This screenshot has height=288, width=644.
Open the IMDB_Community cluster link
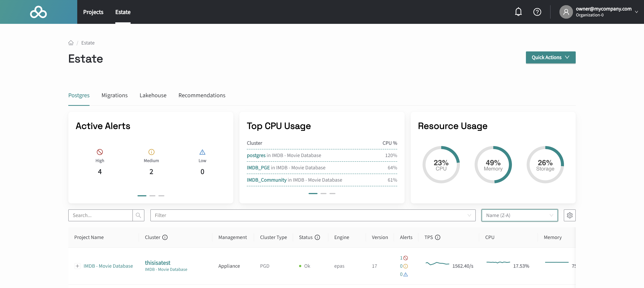click(267, 180)
